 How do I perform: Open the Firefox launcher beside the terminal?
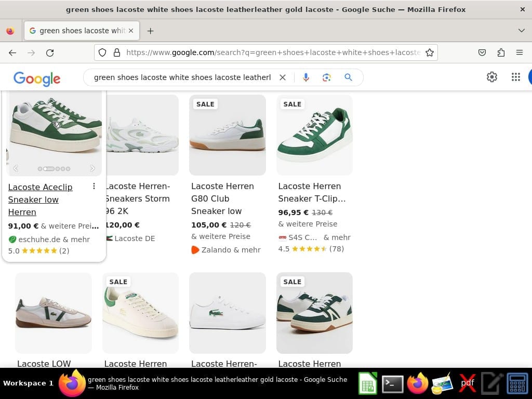[x=417, y=384]
